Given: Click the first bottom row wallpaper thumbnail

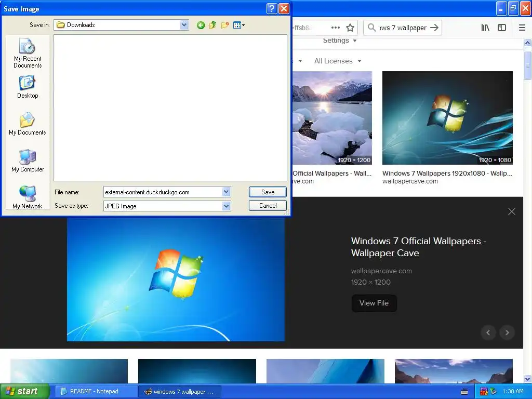Looking at the screenshot, I should (69, 371).
